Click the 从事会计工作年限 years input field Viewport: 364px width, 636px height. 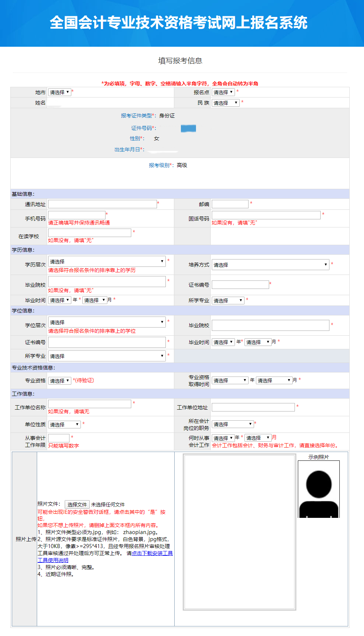pyautogui.click(x=59, y=438)
